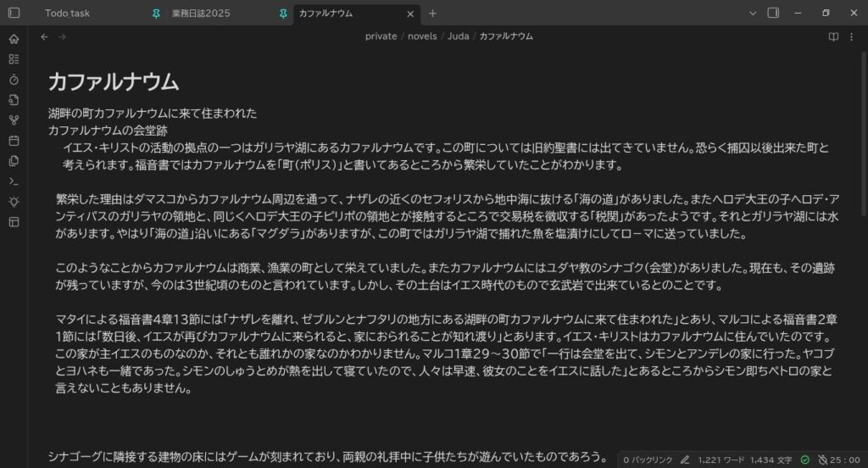Click the 0 バックリンク status bar item
This screenshot has height=468, width=868.
(648, 460)
